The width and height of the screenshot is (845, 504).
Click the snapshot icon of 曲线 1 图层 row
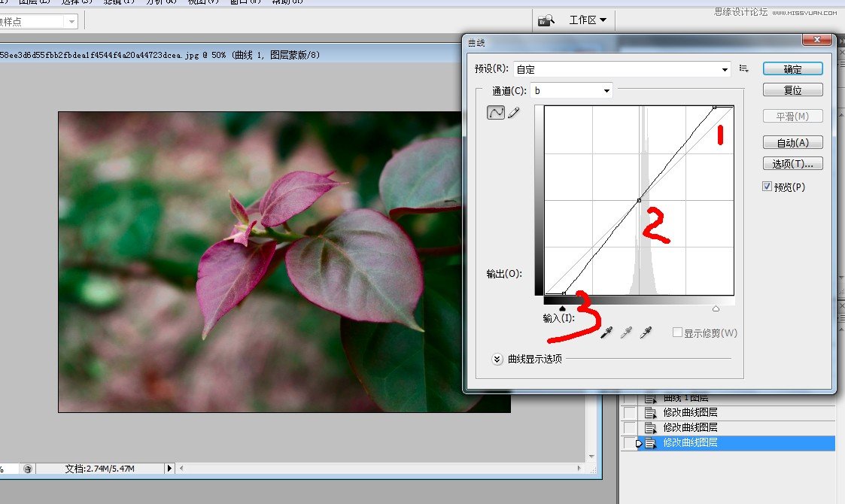(650, 399)
